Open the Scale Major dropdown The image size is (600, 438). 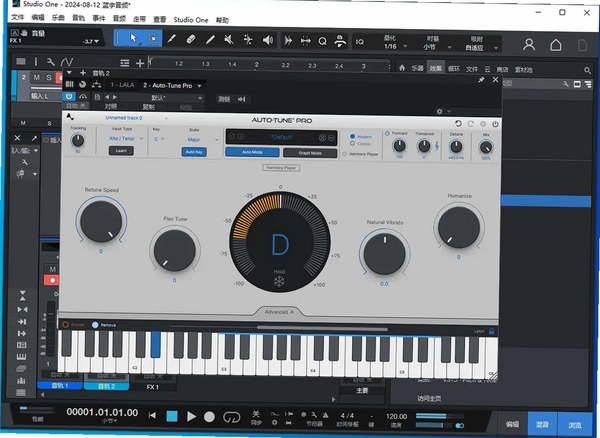coord(202,140)
